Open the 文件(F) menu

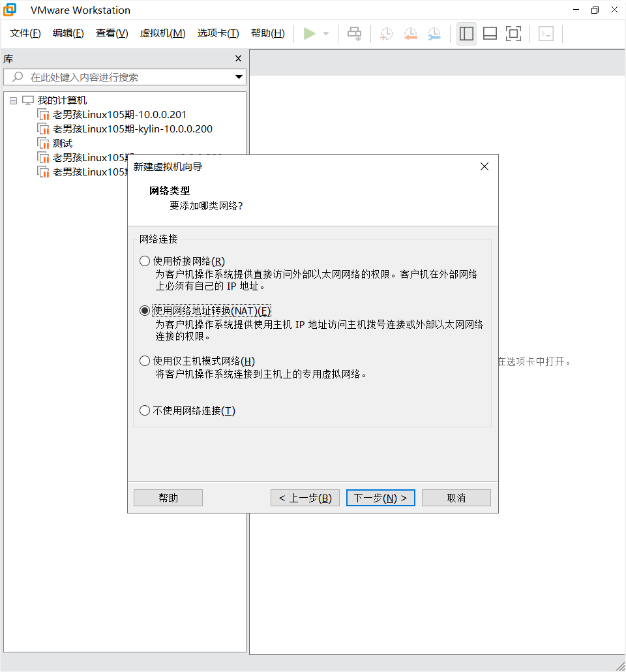coord(25,33)
